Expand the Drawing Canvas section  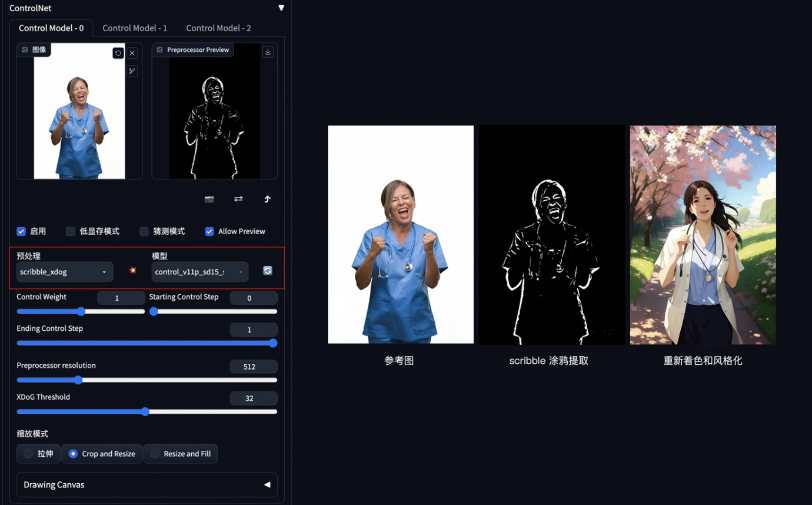point(147,485)
